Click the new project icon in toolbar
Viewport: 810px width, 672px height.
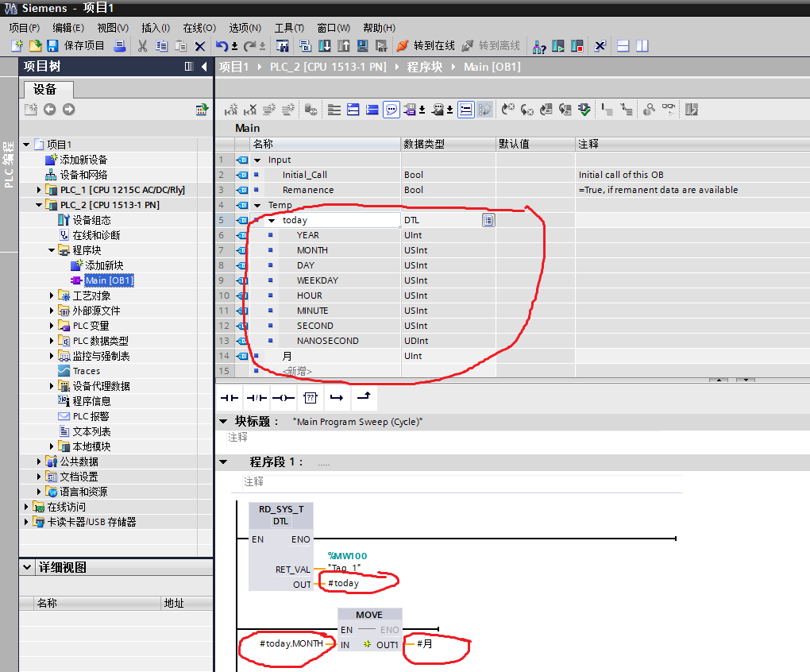[x=17, y=46]
